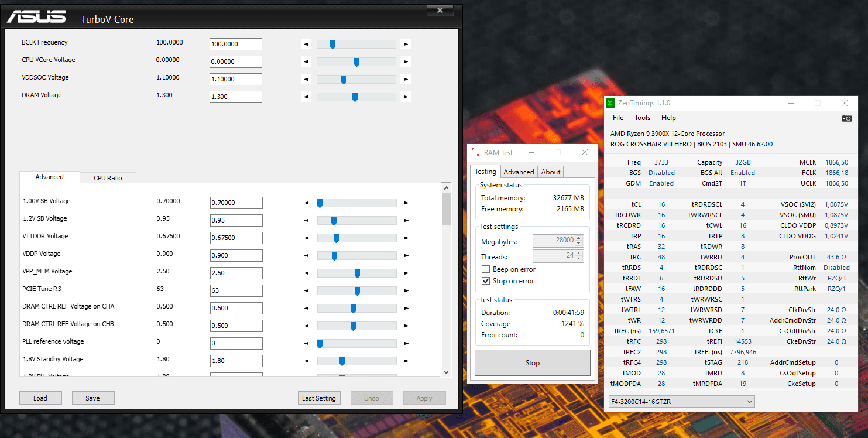Open the Advanced tab in RAM Test
The image size is (868, 438).
pyautogui.click(x=519, y=172)
